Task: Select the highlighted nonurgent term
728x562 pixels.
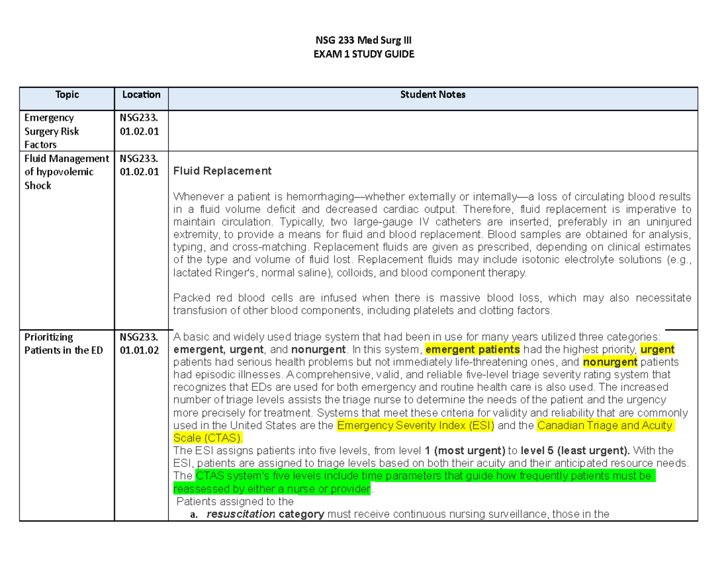Action: coord(610,362)
